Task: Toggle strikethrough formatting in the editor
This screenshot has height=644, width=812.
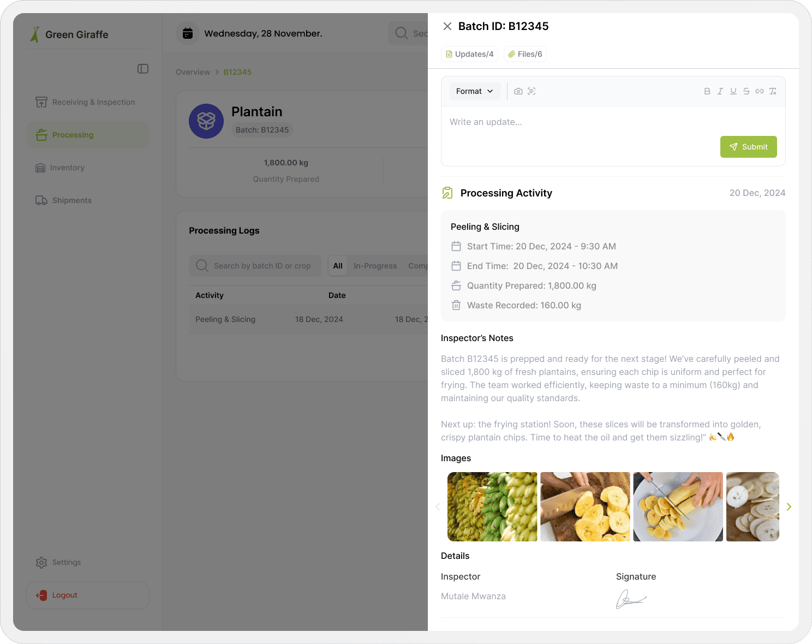Action: tap(747, 91)
